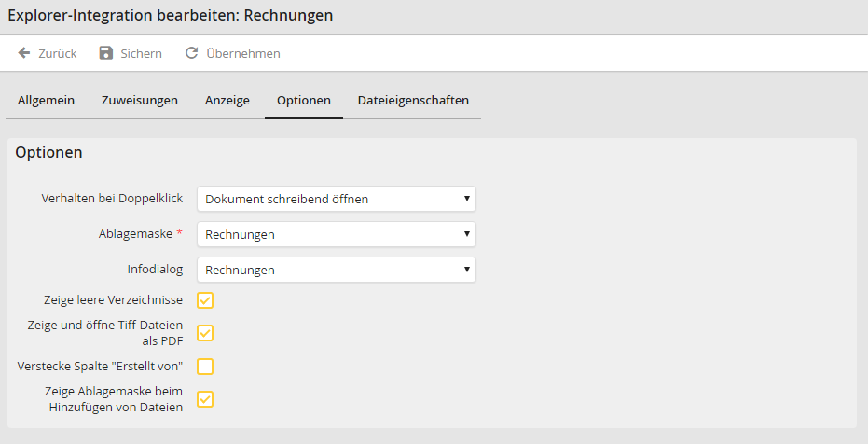Open the Zuweisungen tab
868x444 pixels.
pyautogui.click(x=140, y=100)
